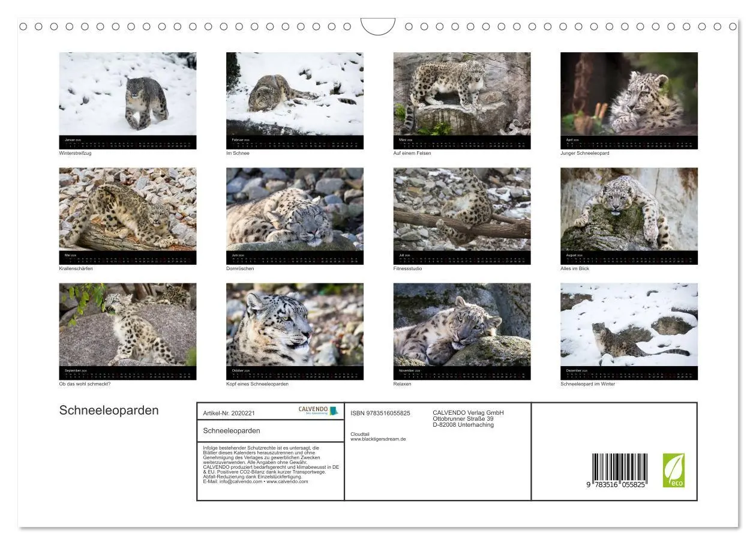
Task: Open the Dornröschen June thumbnail
Action: pyautogui.click(x=295, y=216)
